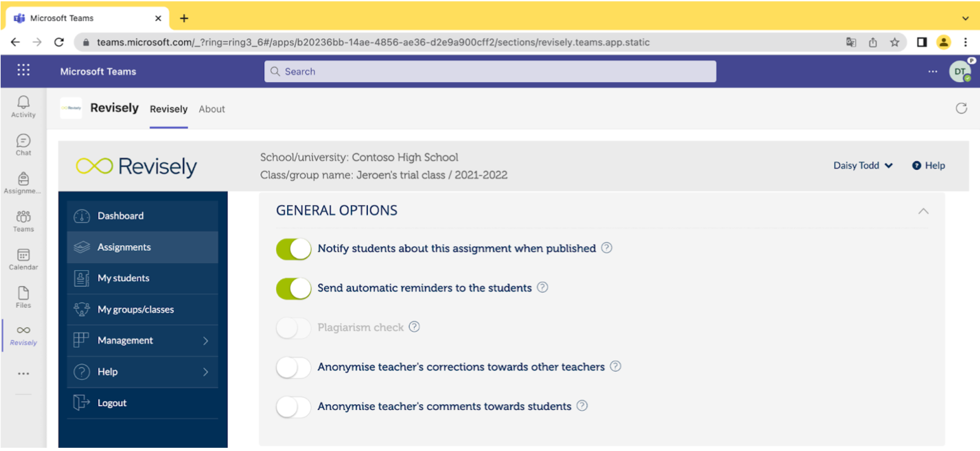The height and width of the screenshot is (451, 980).
Task: Open the Daisy Todd user dropdown
Action: click(x=863, y=165)
